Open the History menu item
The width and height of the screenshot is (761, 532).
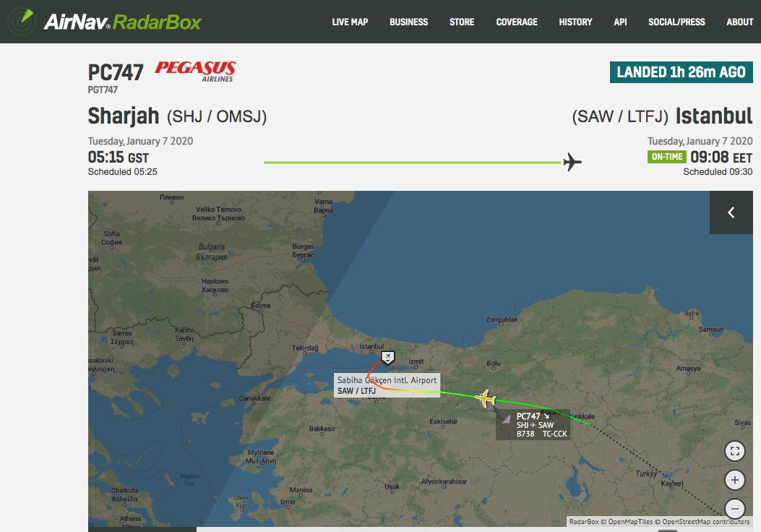point(575,22)
